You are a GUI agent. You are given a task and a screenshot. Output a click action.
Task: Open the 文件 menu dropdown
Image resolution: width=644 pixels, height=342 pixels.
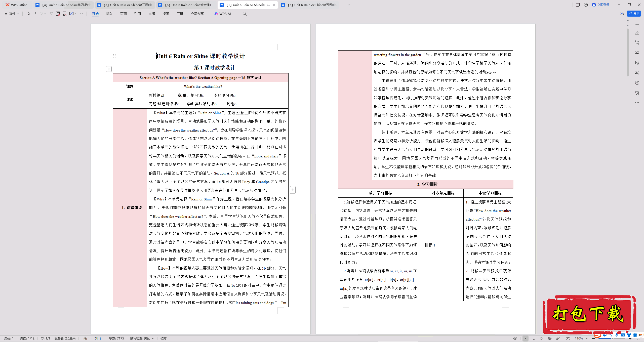point(12,14)
